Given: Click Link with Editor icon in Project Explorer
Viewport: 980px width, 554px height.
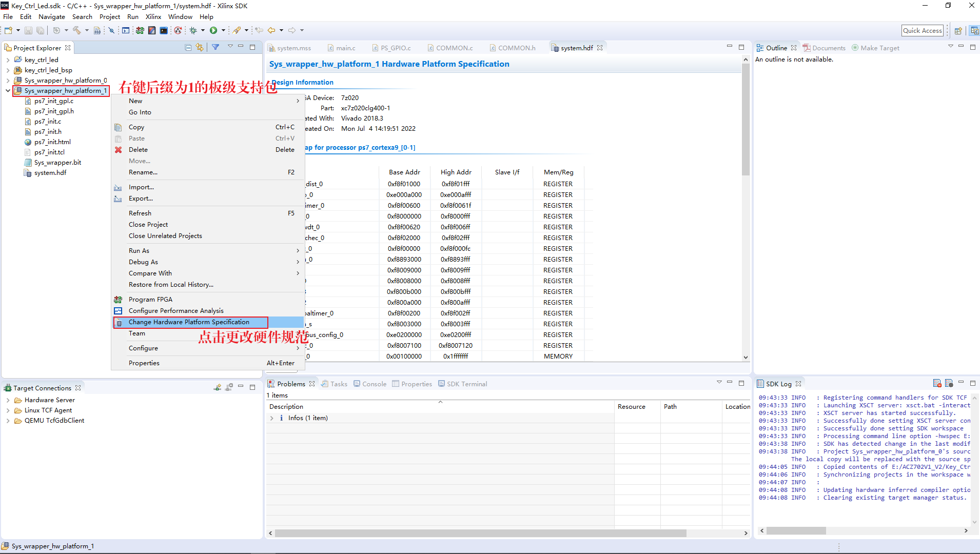Looking at the screenshot, I should click(200, 47).
